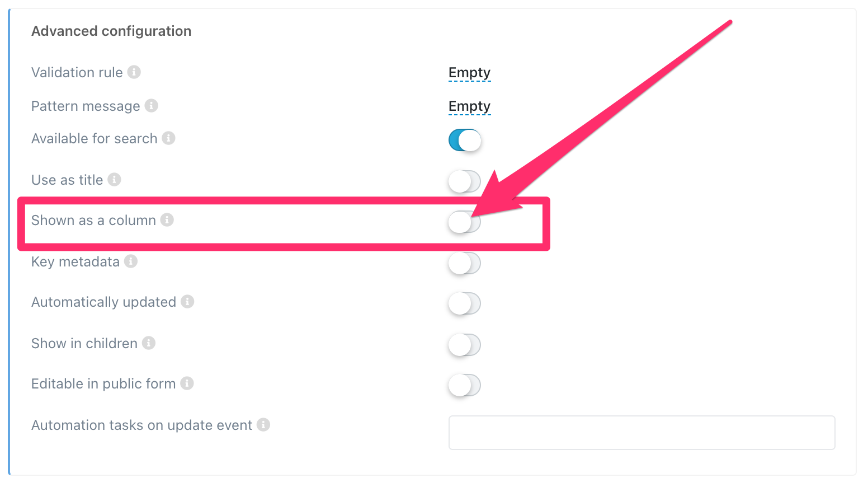Turn on Shown as a column switch

465,222
